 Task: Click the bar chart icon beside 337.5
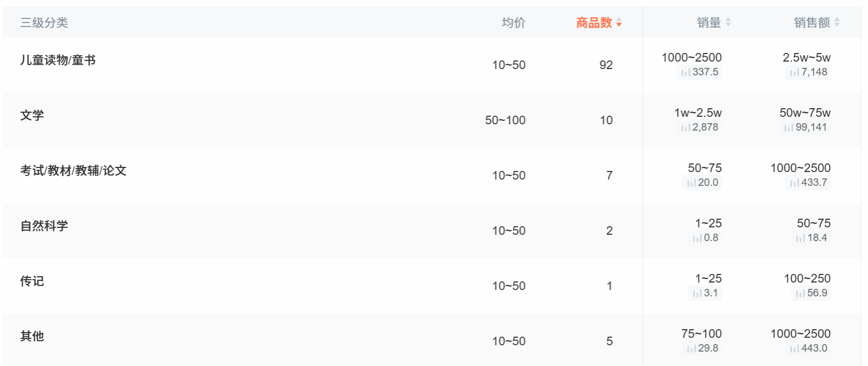(x=686, y=73)
